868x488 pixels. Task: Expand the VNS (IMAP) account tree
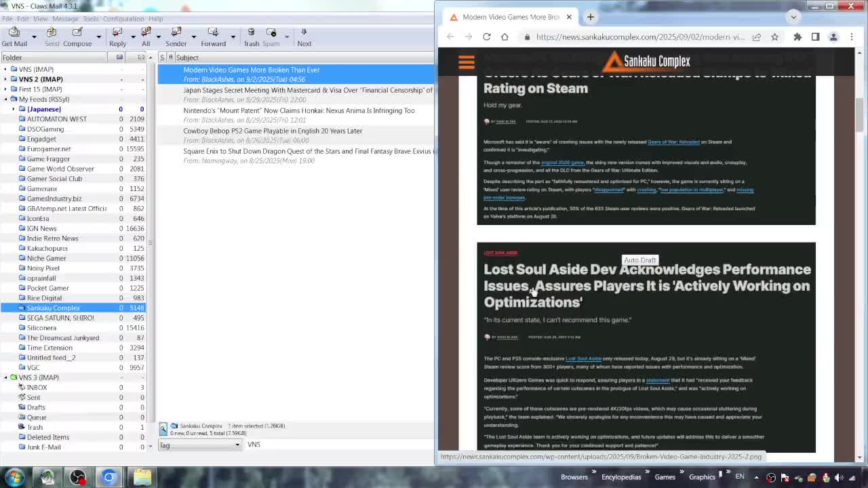(x=5, y=69)
